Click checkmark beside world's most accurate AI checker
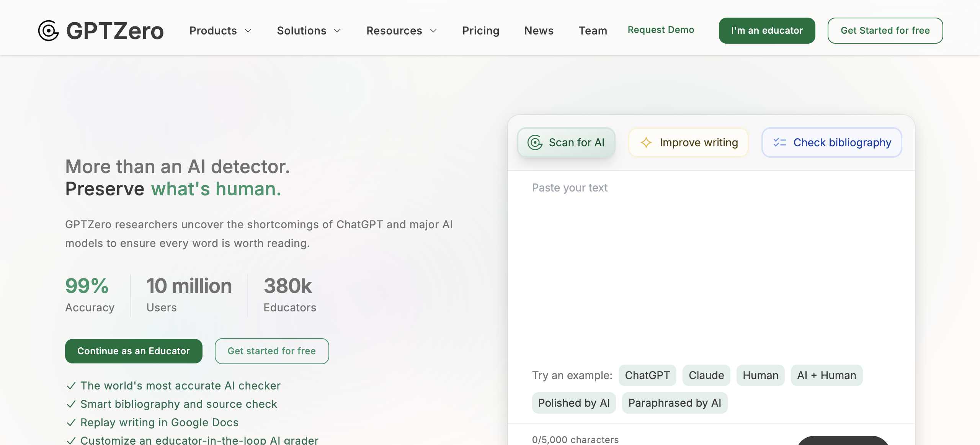 [71, 386]
